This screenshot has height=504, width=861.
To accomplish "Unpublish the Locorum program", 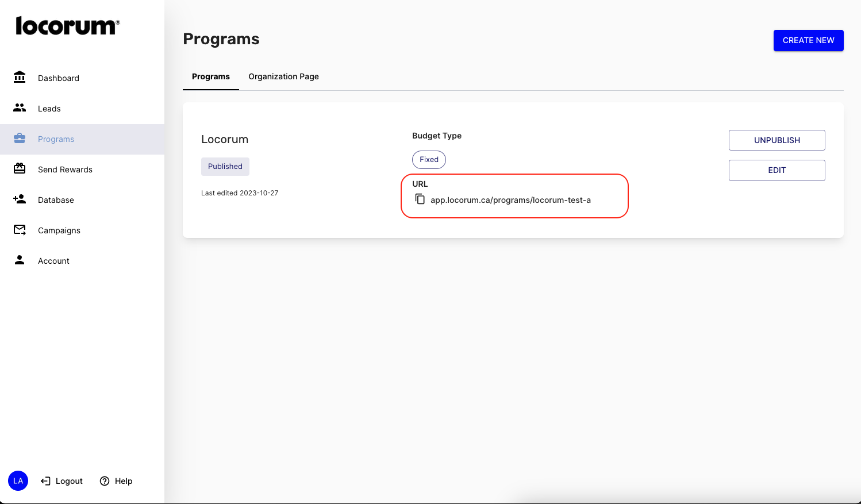I will 777,140.
